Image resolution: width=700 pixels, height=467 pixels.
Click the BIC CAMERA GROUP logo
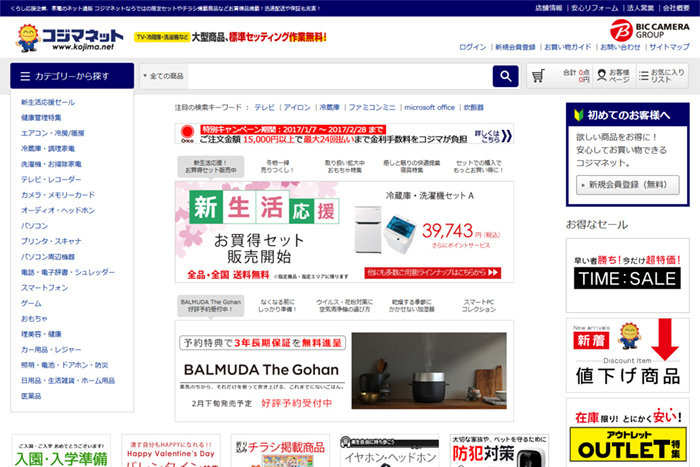point(650,30)
